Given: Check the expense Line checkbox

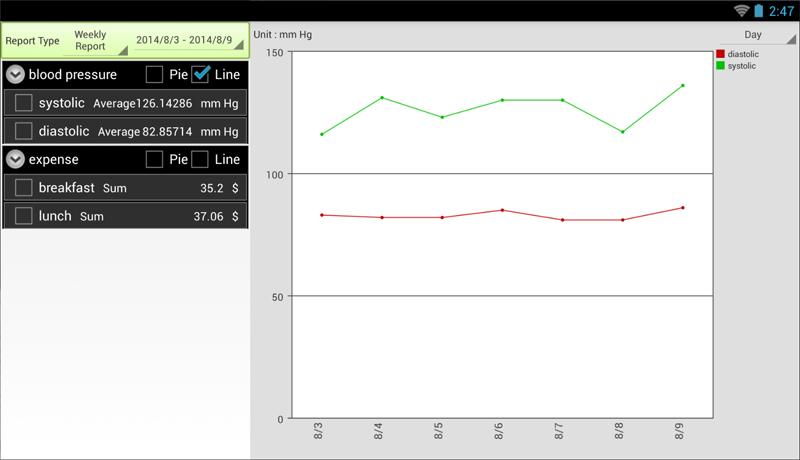Looking at the screenshot, I should [x=199, y=159].
